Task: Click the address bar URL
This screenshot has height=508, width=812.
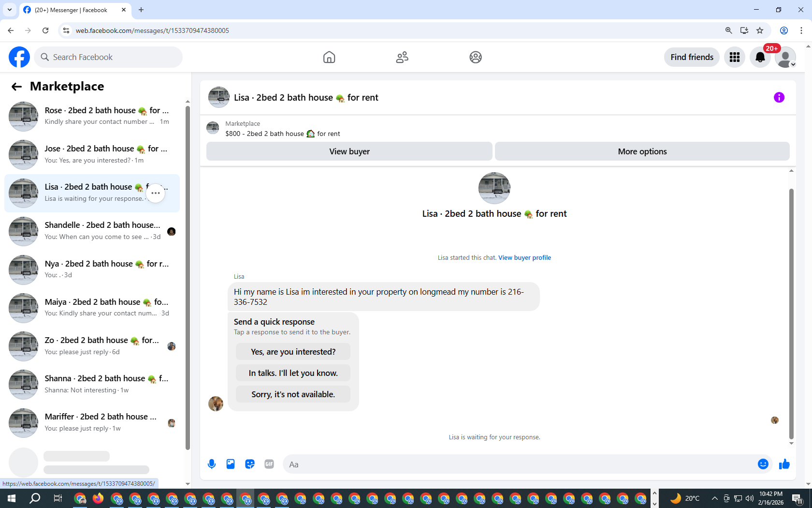Action: (x=152, y=30)
